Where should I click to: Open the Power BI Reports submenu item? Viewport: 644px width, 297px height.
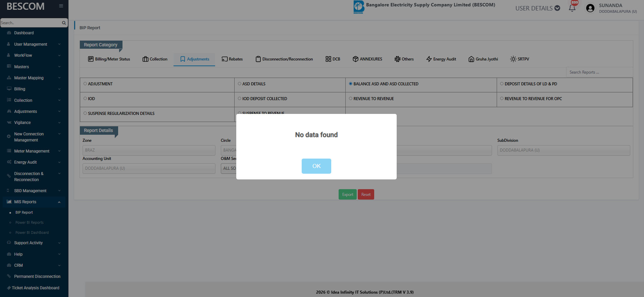(x=30, y=222)
